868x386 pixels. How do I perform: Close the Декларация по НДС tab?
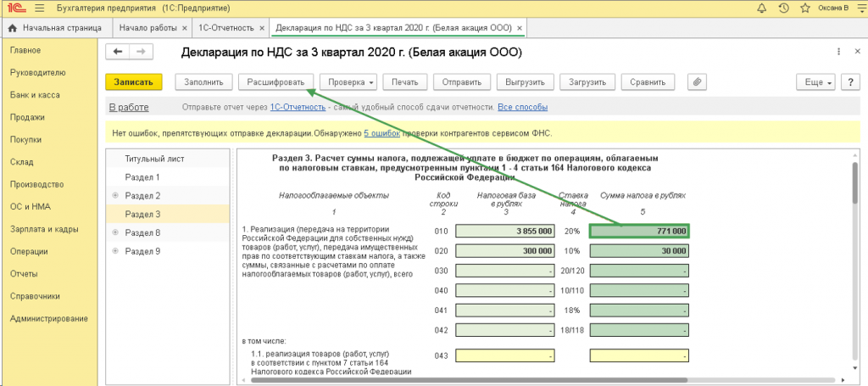(x=520, y=28)
